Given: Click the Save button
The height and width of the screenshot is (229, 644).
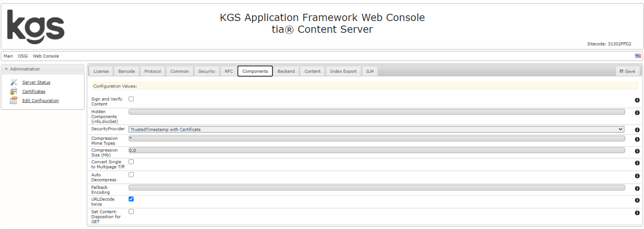Looking at the screenshot, I should pyautogui.click(x=628, y=71).
